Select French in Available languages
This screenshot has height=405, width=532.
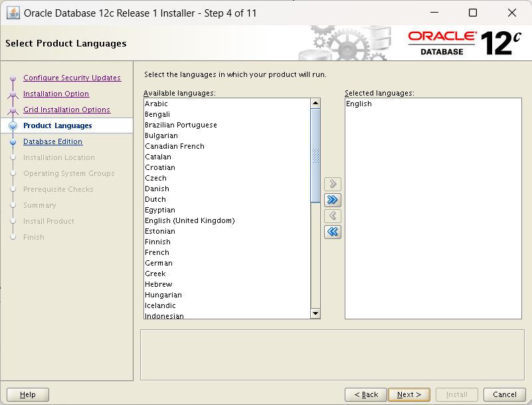click(x=227, y=252)
